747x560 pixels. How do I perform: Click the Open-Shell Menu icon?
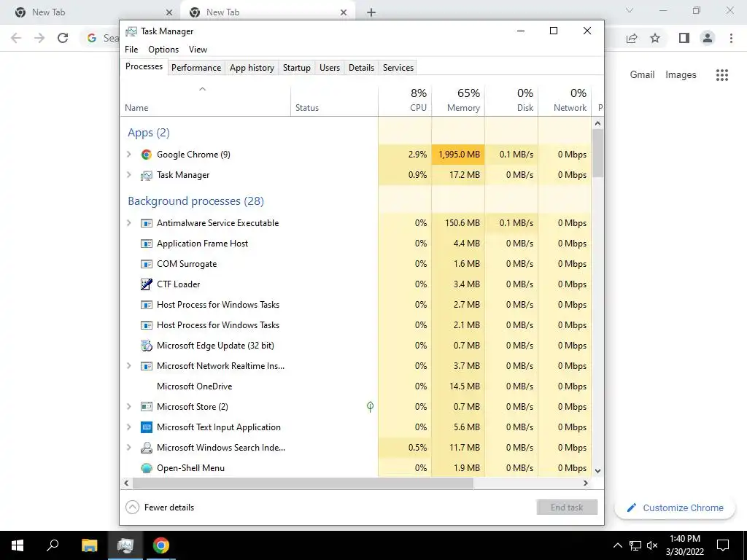[x=146, y=468]
